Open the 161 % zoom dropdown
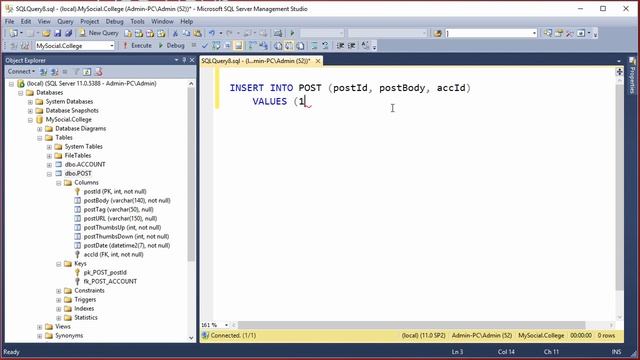Screen dimensions: 640x360 (226, 325)
